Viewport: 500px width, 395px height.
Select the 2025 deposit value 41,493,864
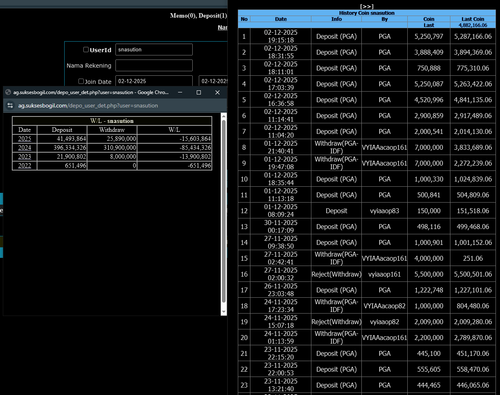(x=71, y=139)
